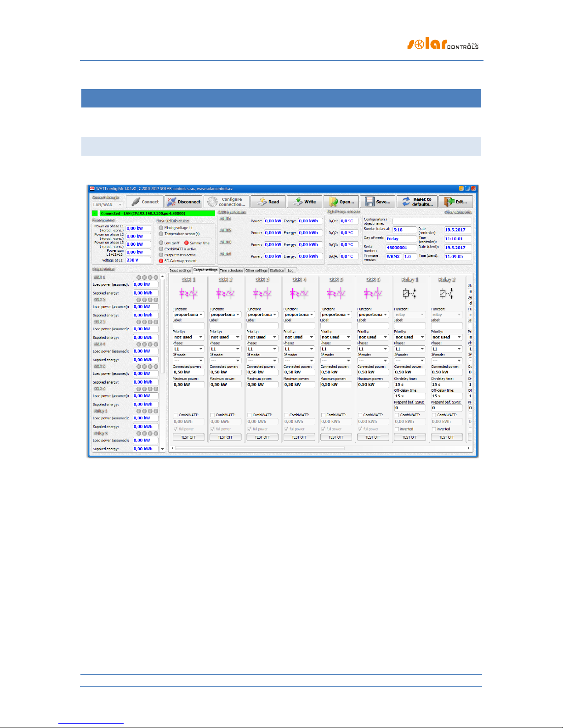Show the Log tab
The width and height of the screenshot is (563, 728).
pyautogui.click(x=290, y=271)
